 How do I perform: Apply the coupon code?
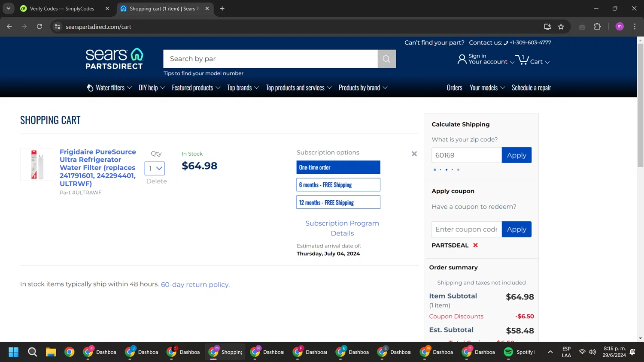point(516,229)
